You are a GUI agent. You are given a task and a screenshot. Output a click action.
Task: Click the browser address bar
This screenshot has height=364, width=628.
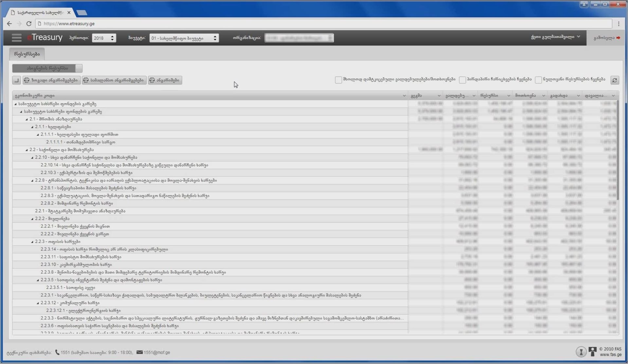click(x=324, y=24)
